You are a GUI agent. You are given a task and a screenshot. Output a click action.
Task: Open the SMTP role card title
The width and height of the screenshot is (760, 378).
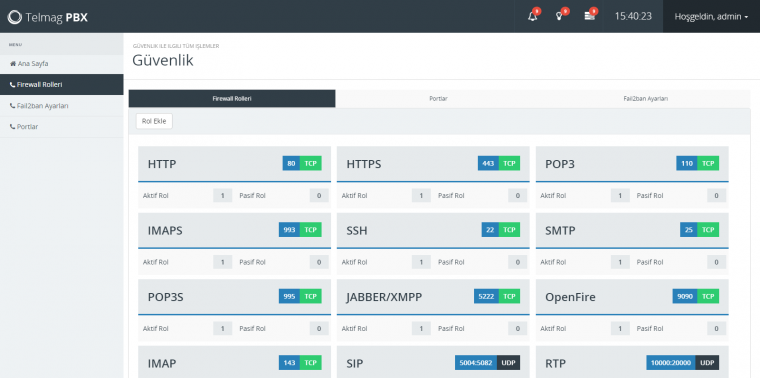560,231
